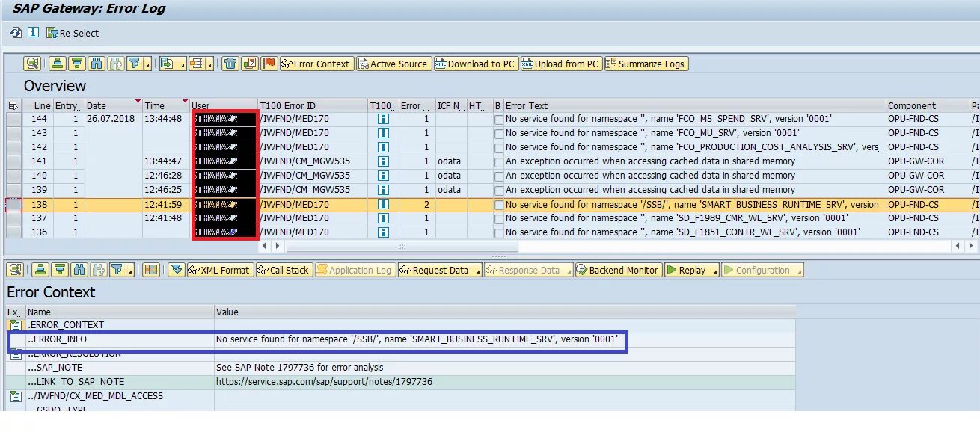The width and height of the screenshot is (980, 432).
Task: Tick the B checkbox for FCO_MS_SPEND_SRV row
Action: click(499, 119)
